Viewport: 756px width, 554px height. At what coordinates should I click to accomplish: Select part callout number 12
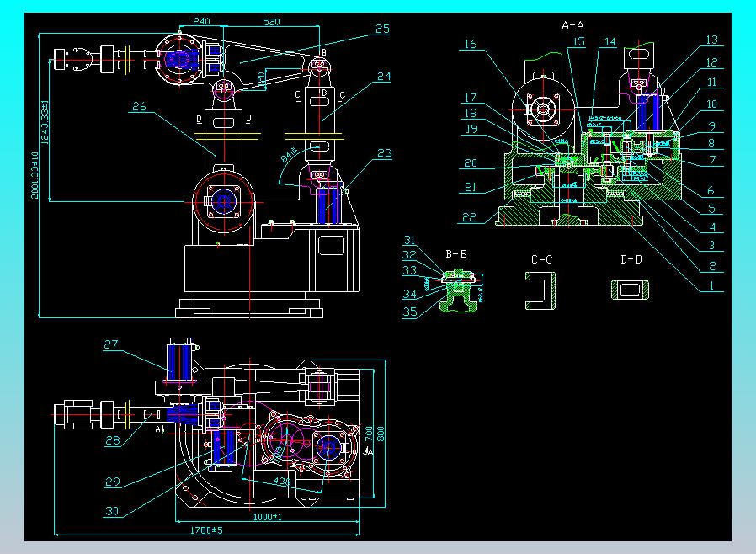pyautogui.click(x=712, y=62)
